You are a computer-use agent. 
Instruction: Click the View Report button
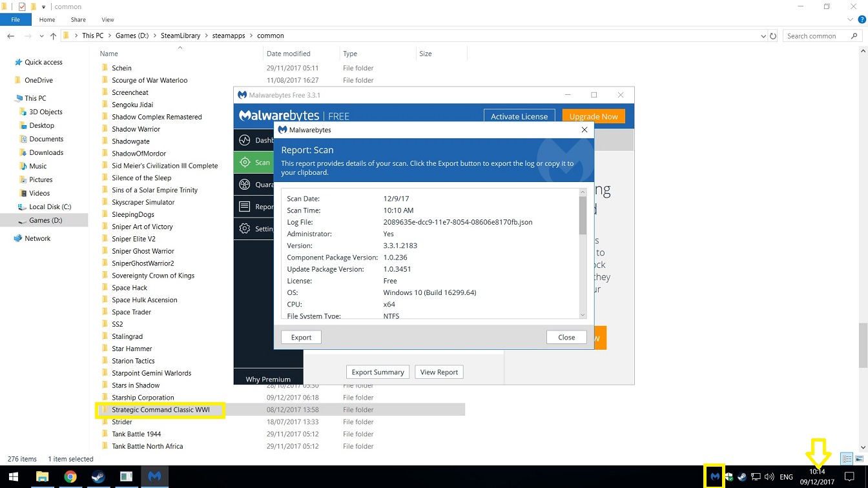[439, 372]
